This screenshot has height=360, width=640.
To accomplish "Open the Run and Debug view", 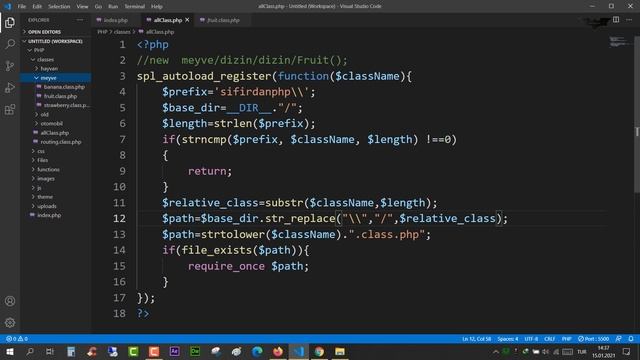I will (10, 87).
